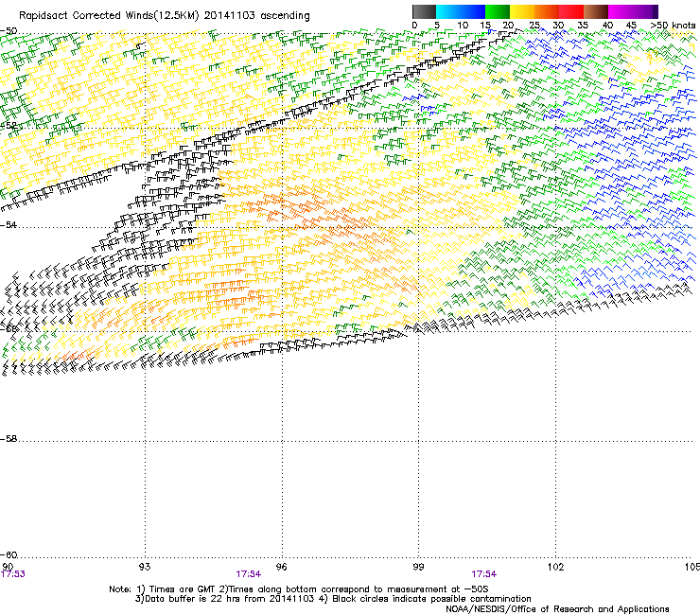The width and height of the screenshot is (700, 615).
Task: Click the 90 longitude axis label
Action: pos(8,567)
